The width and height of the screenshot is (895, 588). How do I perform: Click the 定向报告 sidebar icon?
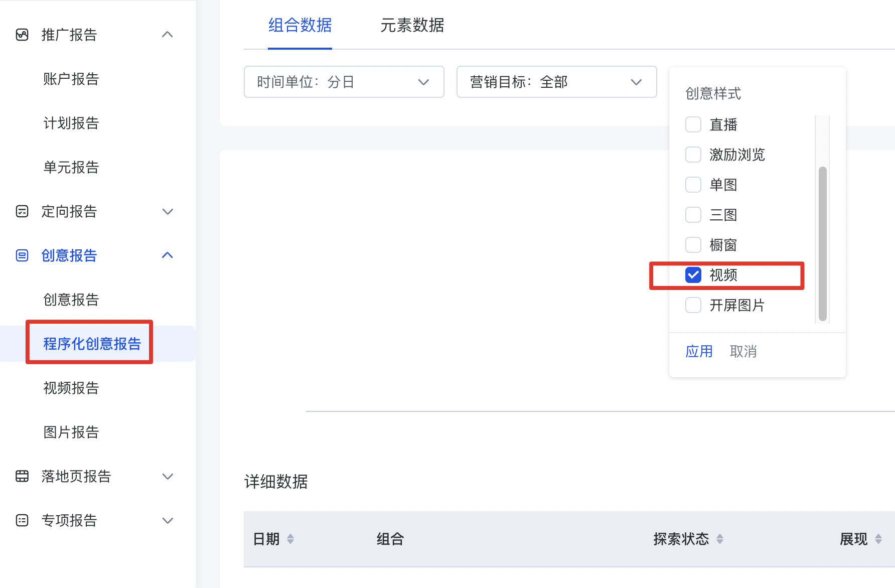click(22, 211)
